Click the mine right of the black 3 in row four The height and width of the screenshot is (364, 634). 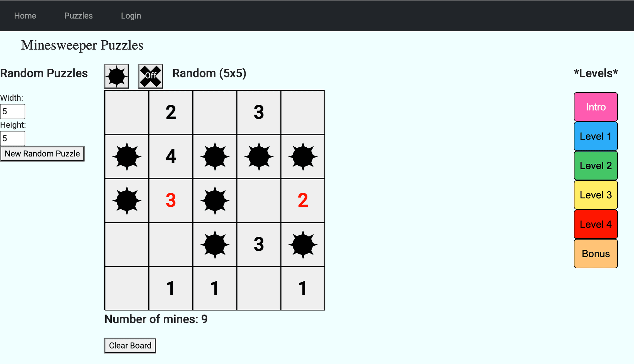tap(303, 245)
